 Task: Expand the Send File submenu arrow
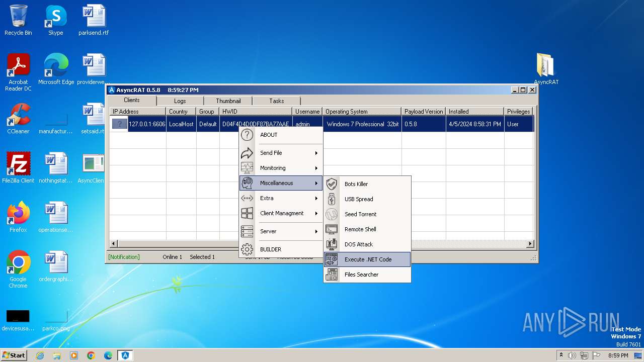point(316,153)
